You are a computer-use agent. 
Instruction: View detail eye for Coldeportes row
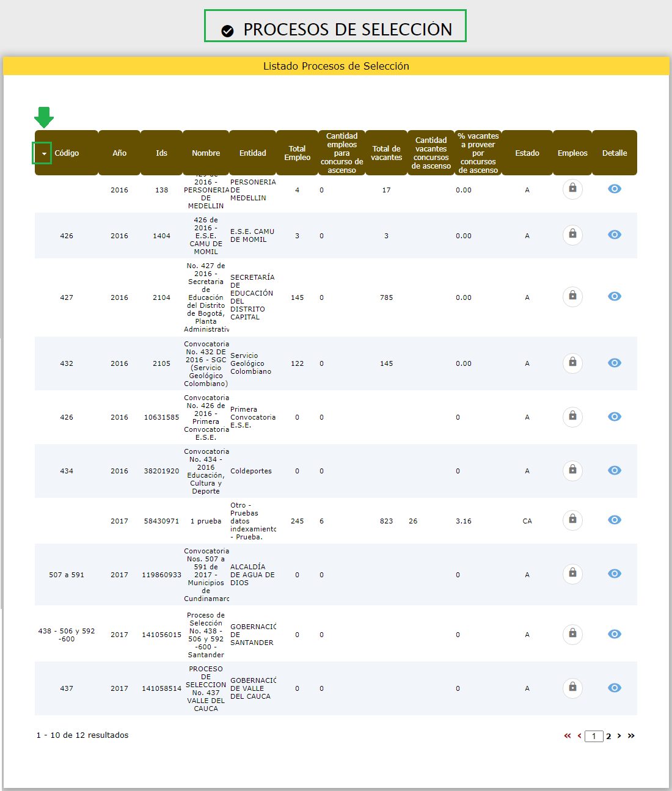point(615,470)
